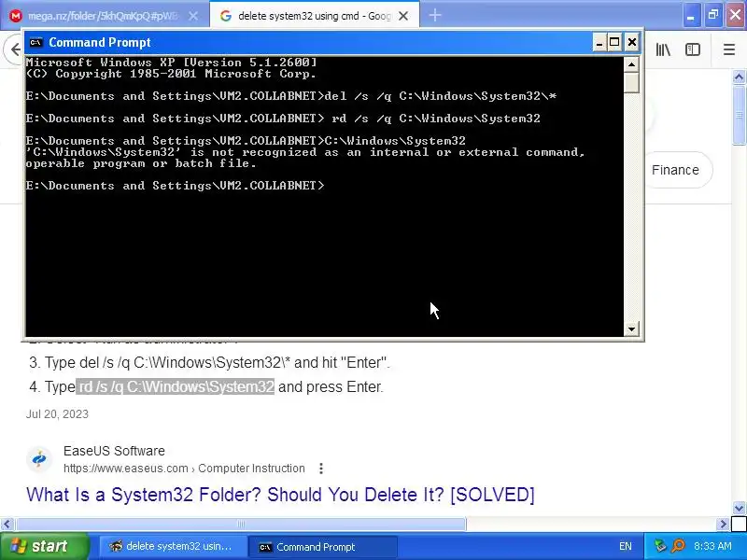The width and height of the screenshot is (747, 560).
Task: Open a new browser tab
Action: 435,15
